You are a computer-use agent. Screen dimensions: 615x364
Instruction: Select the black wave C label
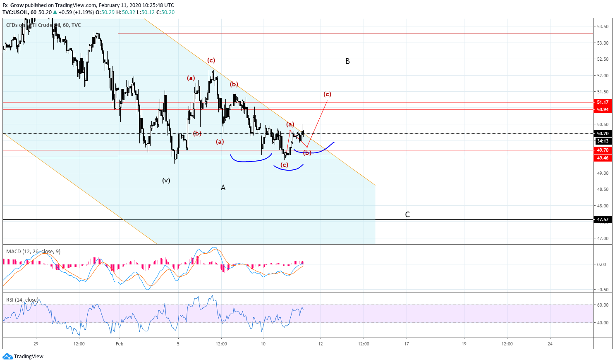coord(407,214)
